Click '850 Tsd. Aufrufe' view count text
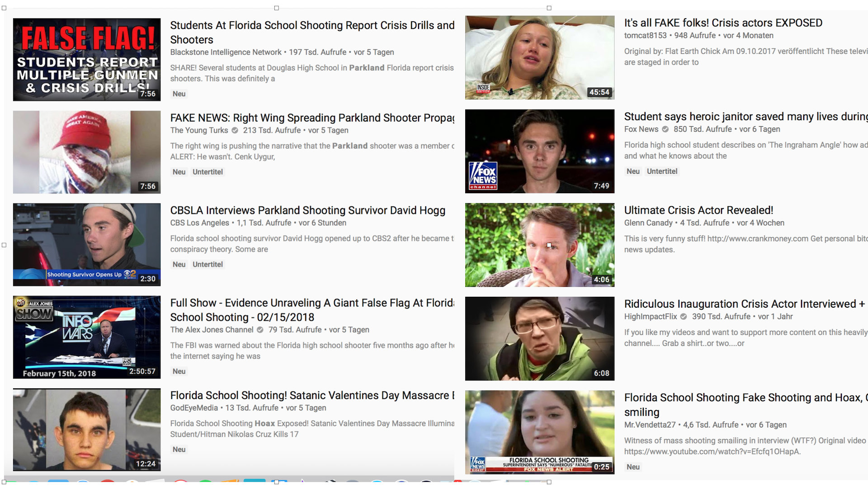 (x=703, y=129)
